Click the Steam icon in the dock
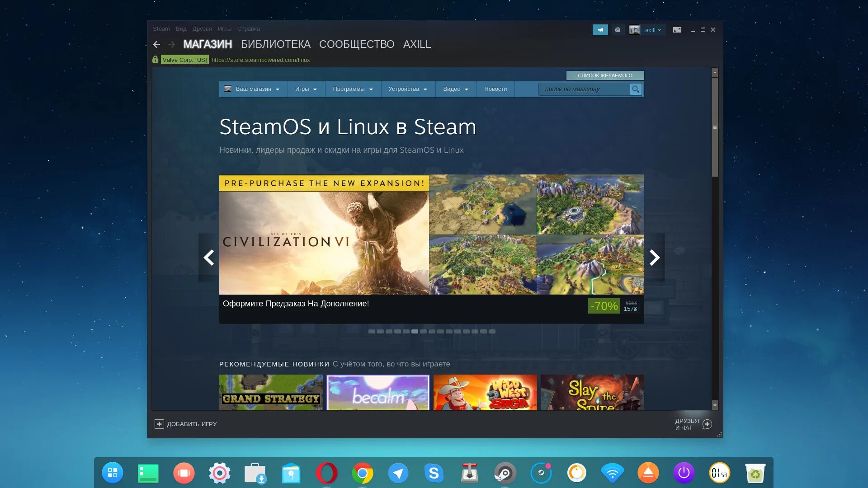Viewport: 868px width, 488px height. (x=505, y=473)
